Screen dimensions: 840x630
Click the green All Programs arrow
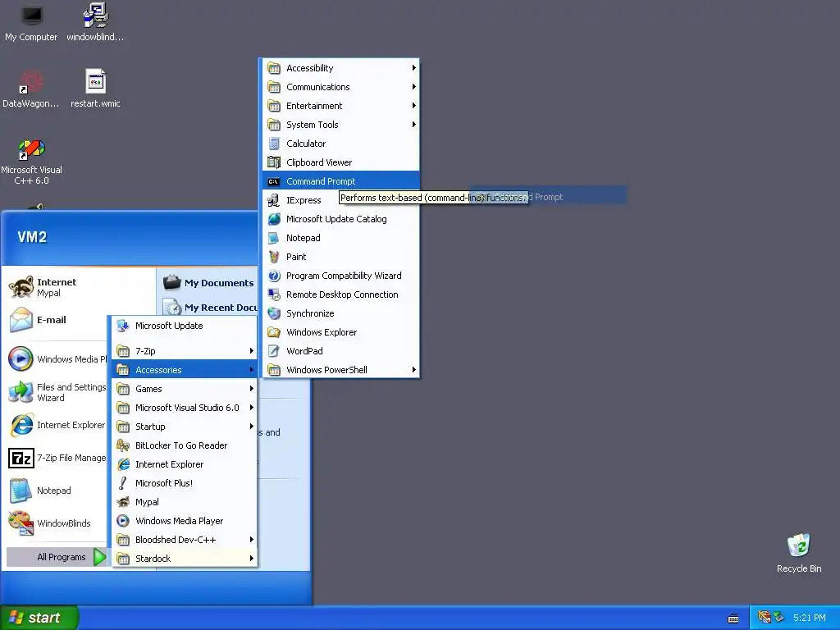pyautogui.click(x=99, y=557)
